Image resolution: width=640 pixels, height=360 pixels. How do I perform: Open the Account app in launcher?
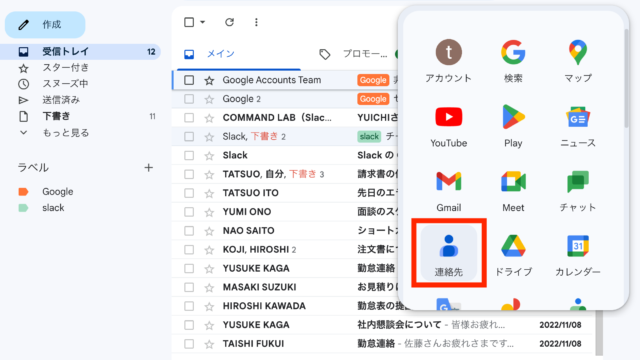click(449, 61)
